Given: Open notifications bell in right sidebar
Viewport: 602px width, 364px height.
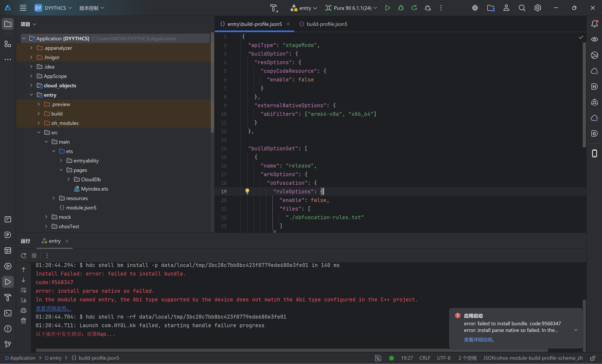Looking at the screenshot, I should [594, 24].
